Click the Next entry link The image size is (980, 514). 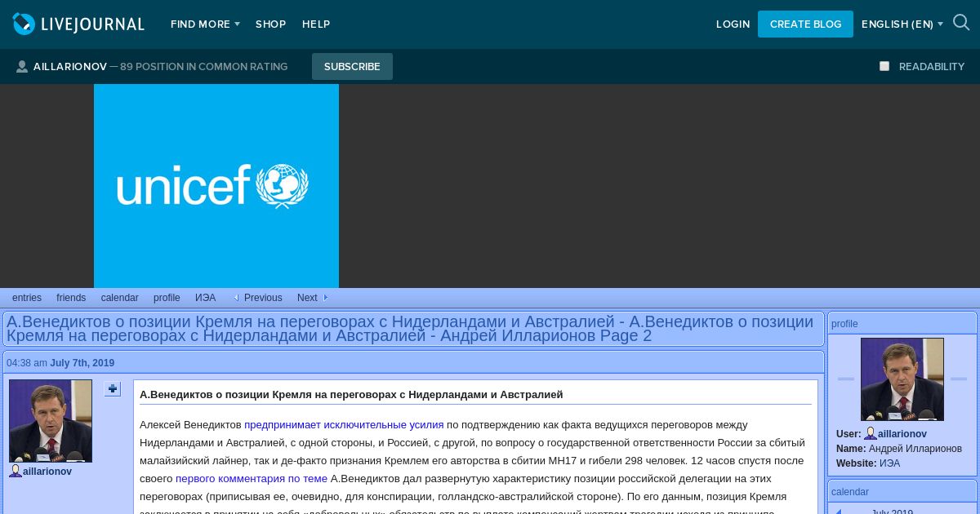coord(307,298)
